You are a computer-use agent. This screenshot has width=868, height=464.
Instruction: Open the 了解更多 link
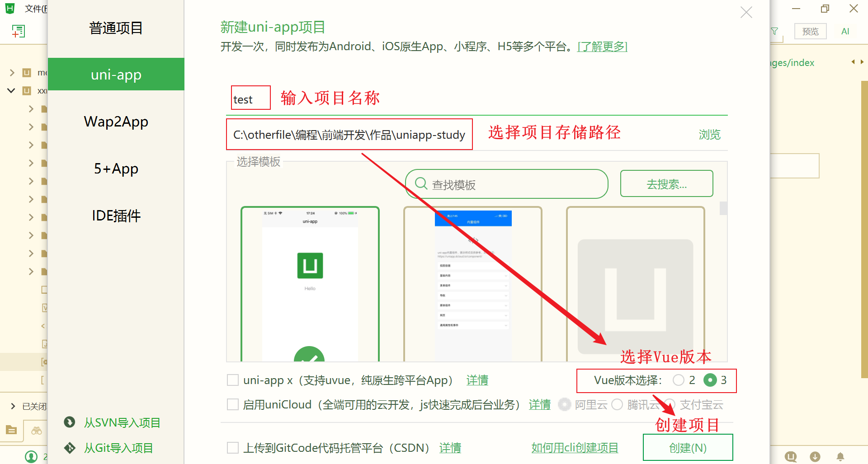(602, 47)
